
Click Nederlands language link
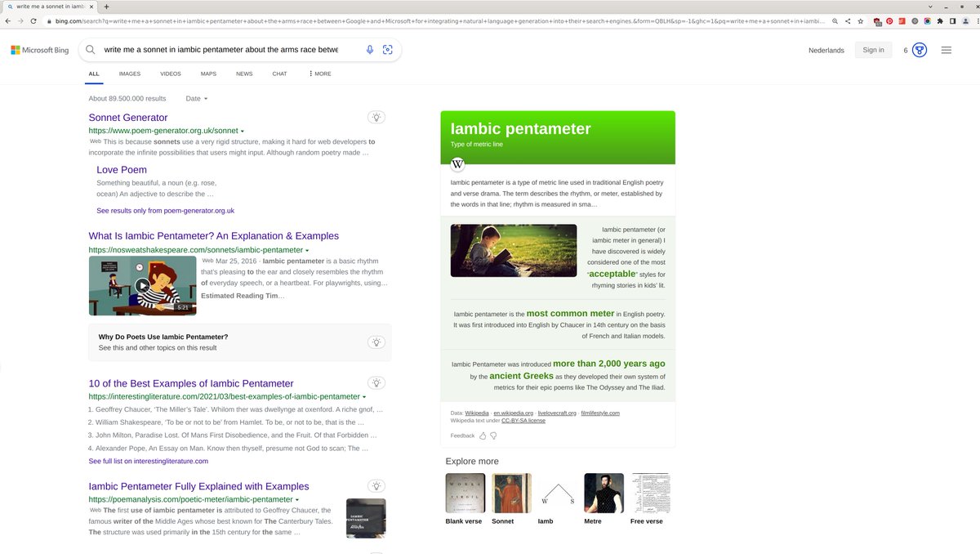[826, 51]
